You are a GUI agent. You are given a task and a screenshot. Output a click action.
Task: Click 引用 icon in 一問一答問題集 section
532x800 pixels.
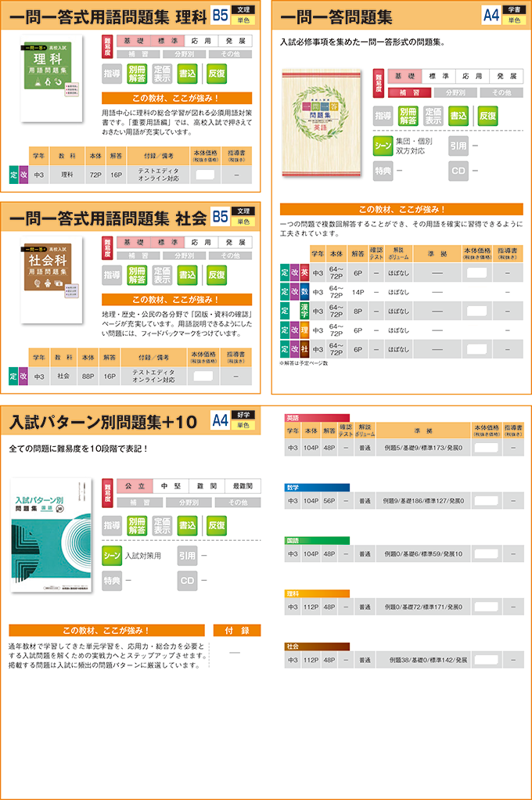coord(459,146)
